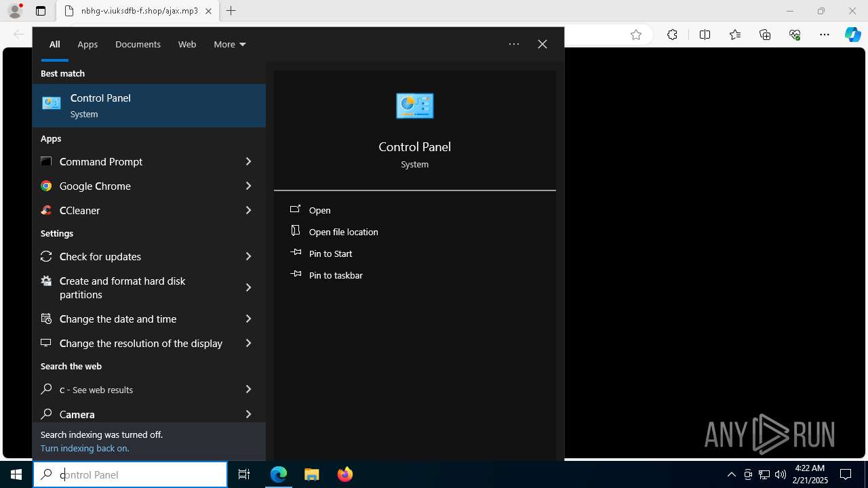Open Edge tab actions menu icon
The height and width of the screenshot is (488, 868).
41,11
